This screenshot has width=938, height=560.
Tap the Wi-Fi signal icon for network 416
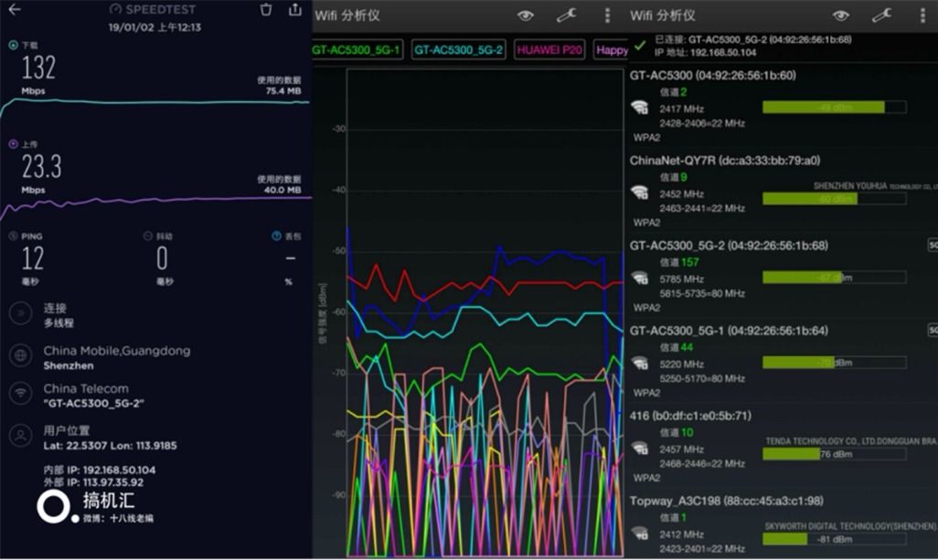(640, 448)
